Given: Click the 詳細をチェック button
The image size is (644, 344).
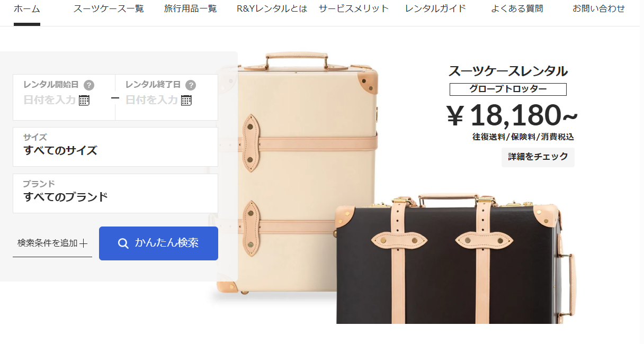Looking at the screenshot, I should (538, 157).
